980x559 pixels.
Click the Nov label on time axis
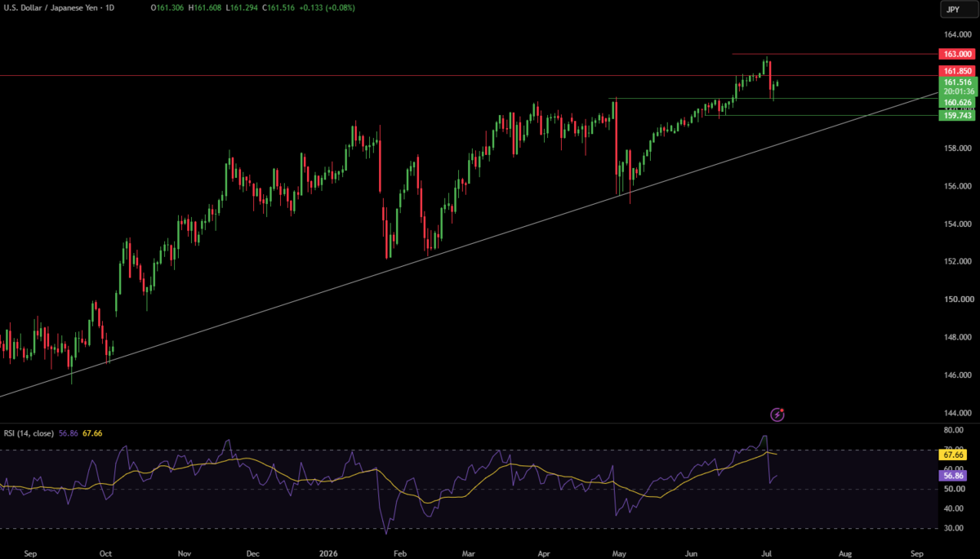184,552
